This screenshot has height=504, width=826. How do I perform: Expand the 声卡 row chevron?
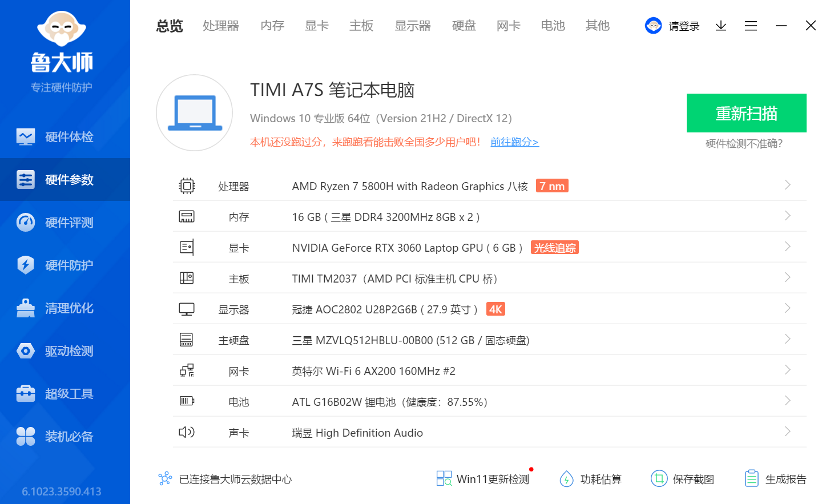pyautogui.click(x=787, y=432)
